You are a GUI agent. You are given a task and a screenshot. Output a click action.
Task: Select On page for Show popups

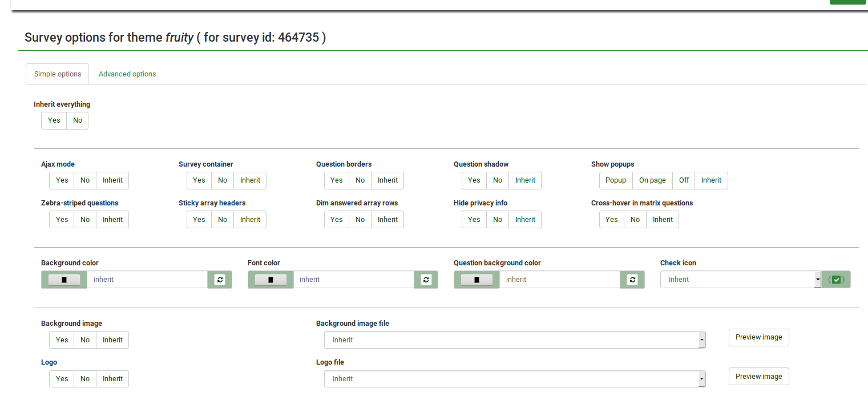point(652,180)
